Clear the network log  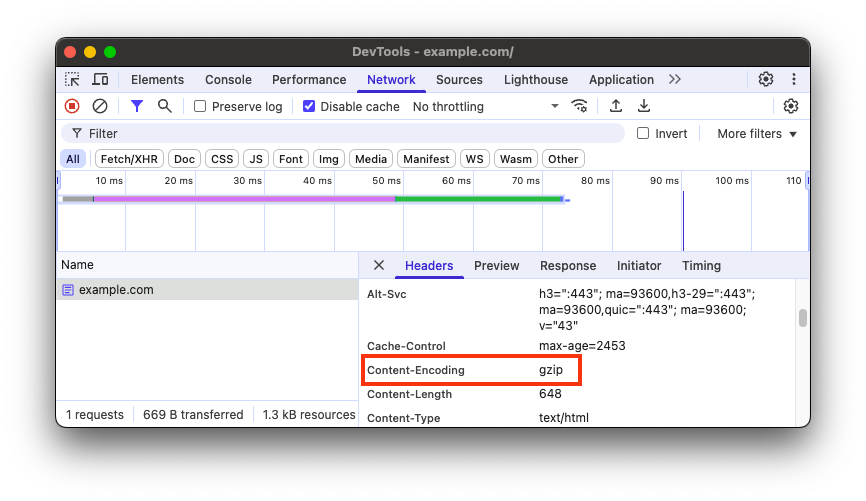coord(100,106)
